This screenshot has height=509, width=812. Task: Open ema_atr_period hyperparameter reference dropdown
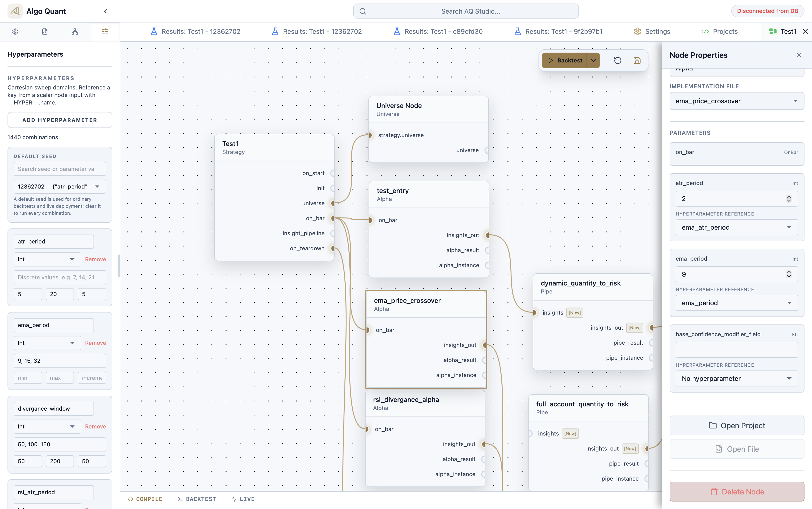737,227
